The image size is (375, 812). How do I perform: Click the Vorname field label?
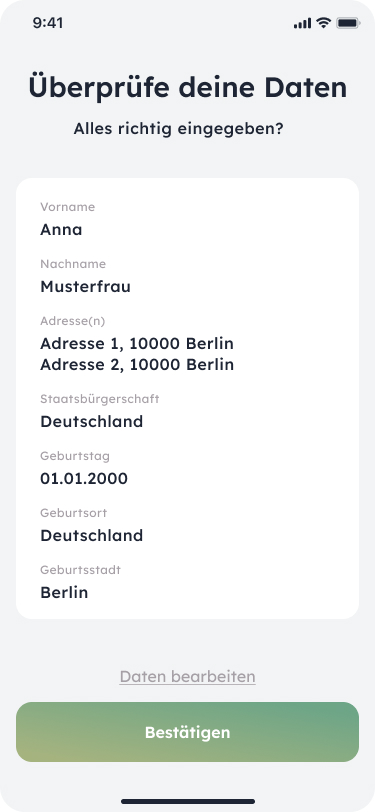tap(68, 207)
